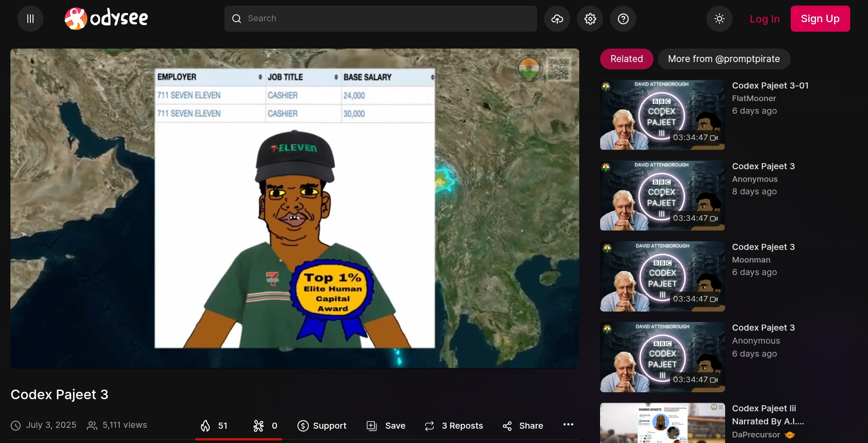Open the help question-mark icon

[x=623, y=19]
